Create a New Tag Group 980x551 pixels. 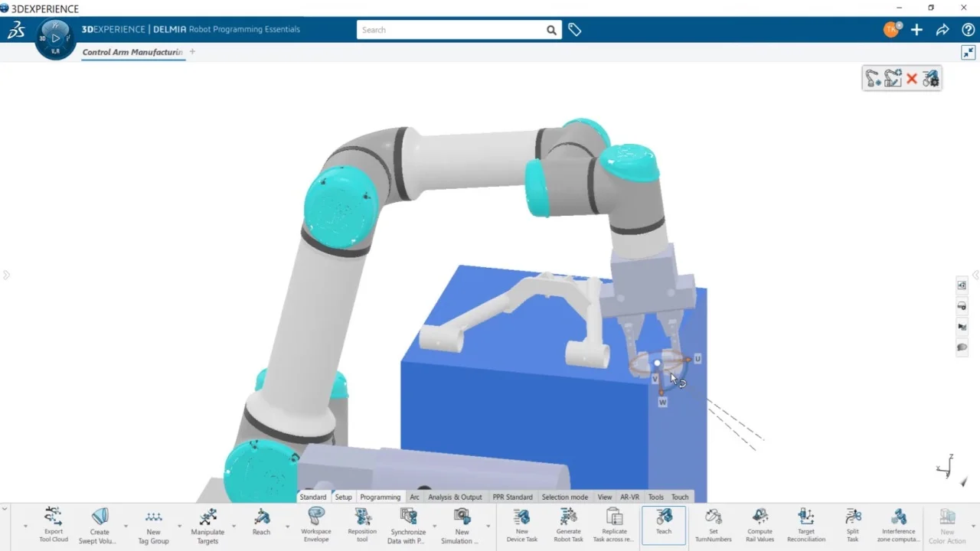[153, 524]
